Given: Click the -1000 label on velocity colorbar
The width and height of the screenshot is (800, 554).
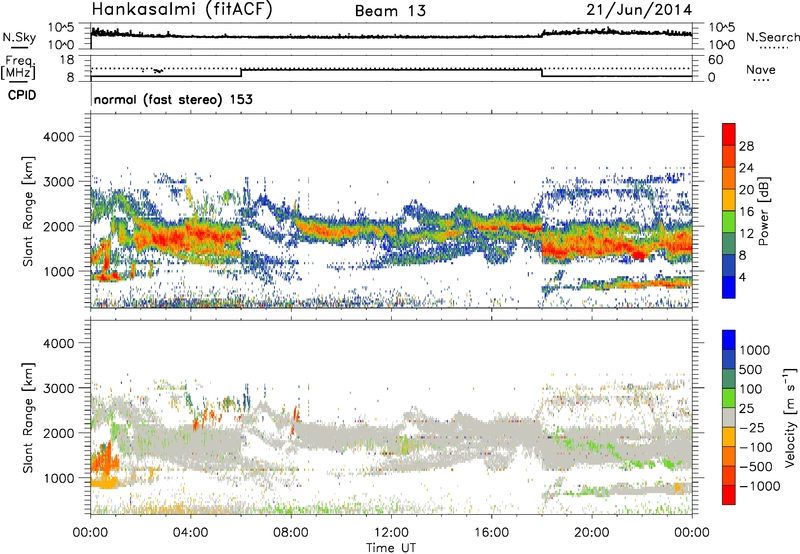Looking at the screenshot, I should coord(760,486).
